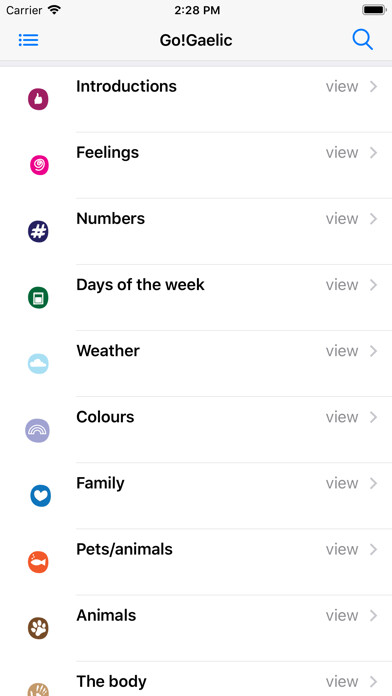This screenshot has width=392, height=696.
Task: Tap the blue heart Family icon
Action: pyautogui.click(x=40, y=496)
